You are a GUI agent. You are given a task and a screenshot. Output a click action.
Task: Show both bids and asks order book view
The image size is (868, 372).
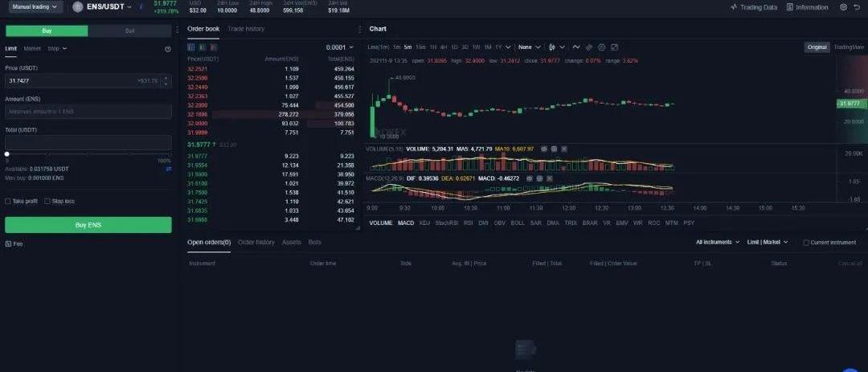(191, 47)
